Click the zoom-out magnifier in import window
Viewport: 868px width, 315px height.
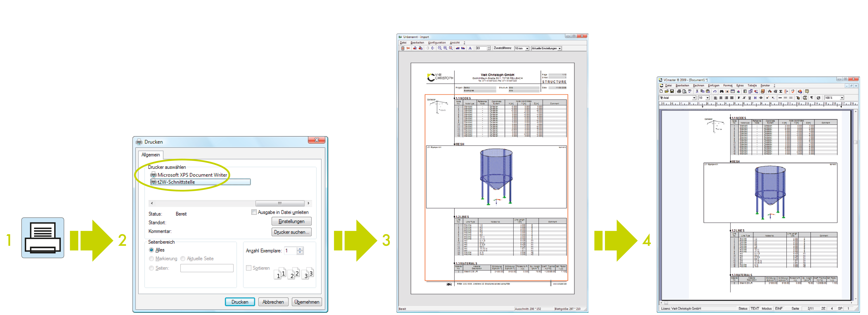coord(440,48)
